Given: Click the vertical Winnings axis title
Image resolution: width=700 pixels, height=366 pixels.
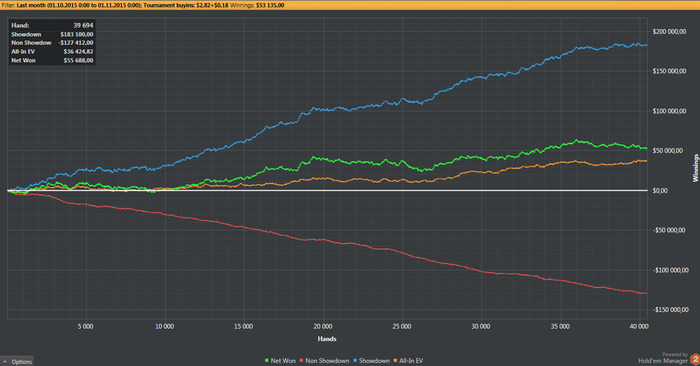Looking at the screenshot, I should 695,168.
